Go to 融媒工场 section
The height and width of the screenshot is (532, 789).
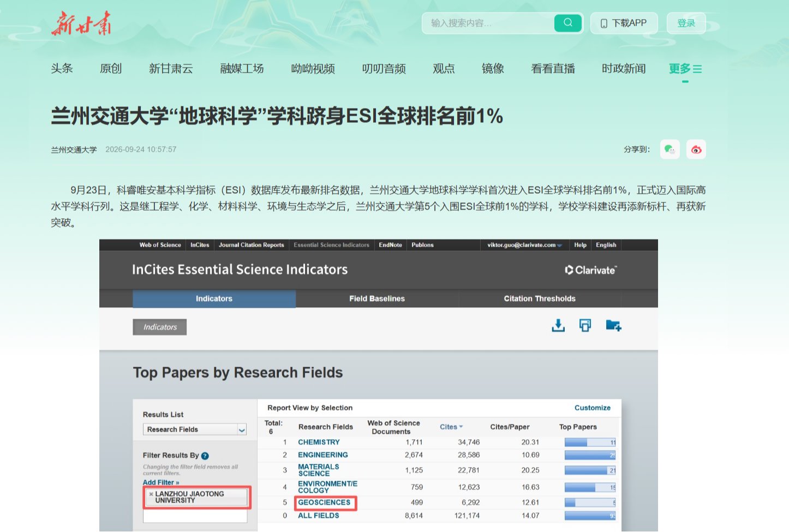tap(242, 68)
